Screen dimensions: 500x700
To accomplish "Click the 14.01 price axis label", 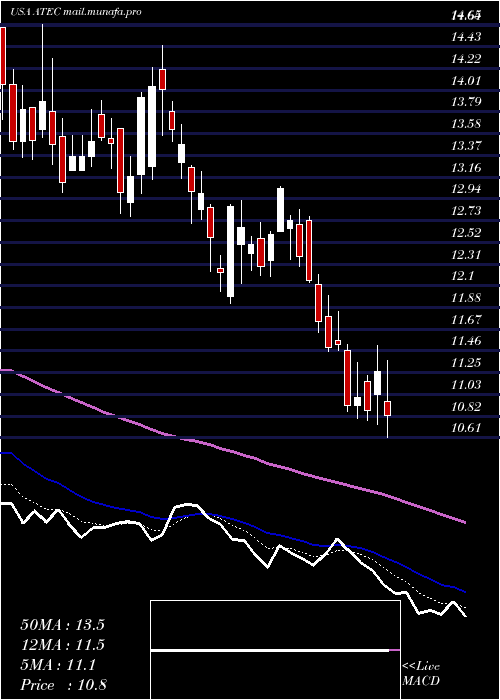I will click(x=466, y=81).
